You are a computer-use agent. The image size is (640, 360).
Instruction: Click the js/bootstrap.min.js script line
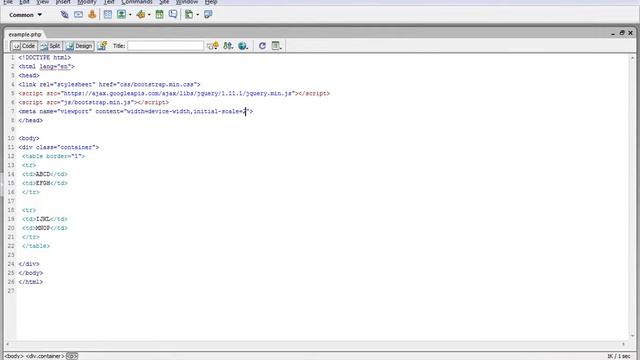point(93,102)
